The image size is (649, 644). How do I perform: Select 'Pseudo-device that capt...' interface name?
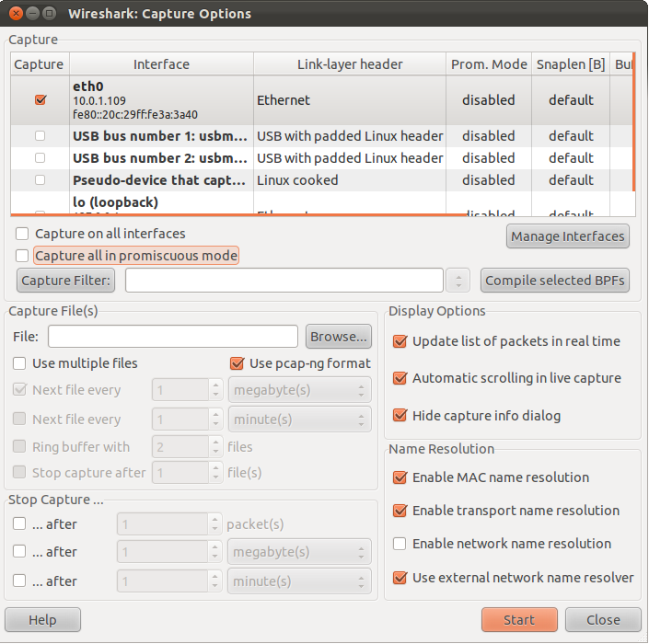click(x=159, y=180)
